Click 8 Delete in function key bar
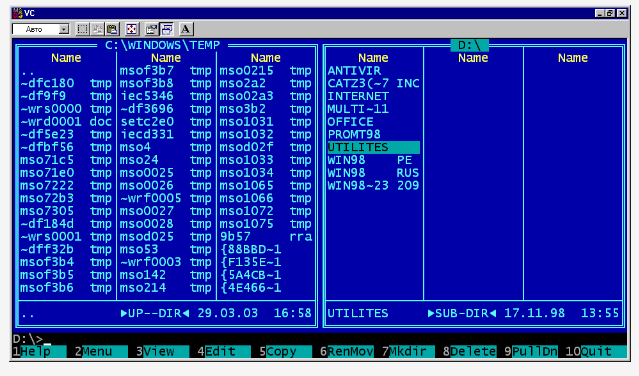This screenshot has height=376, width=639. [x=469, y=351]
